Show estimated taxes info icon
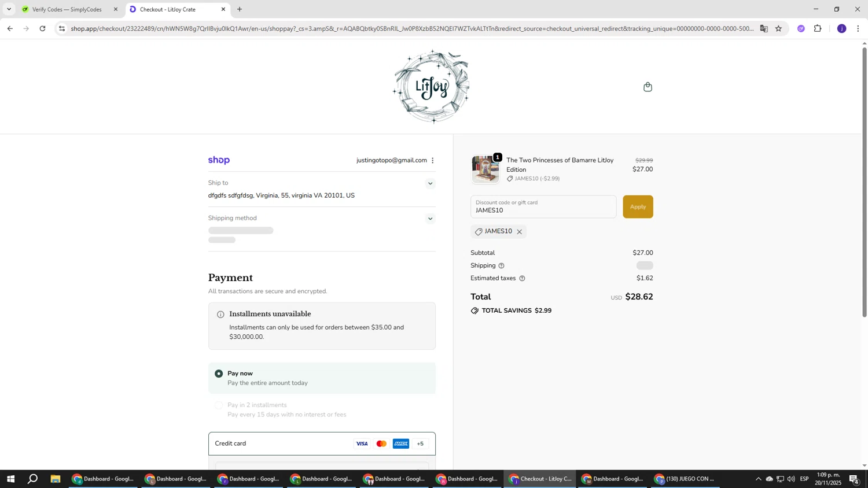 tap(522, 279)
